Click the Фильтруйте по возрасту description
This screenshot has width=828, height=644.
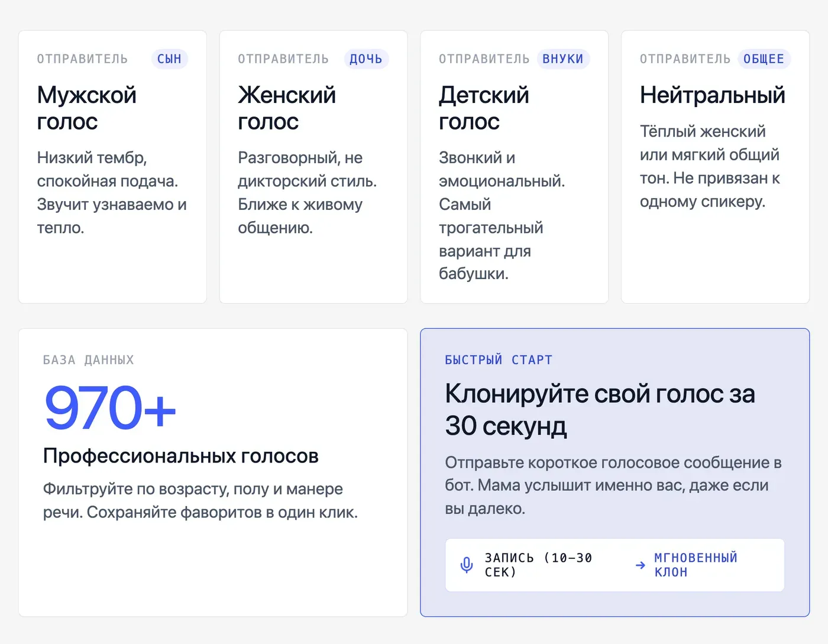click(x=200, y=500)
